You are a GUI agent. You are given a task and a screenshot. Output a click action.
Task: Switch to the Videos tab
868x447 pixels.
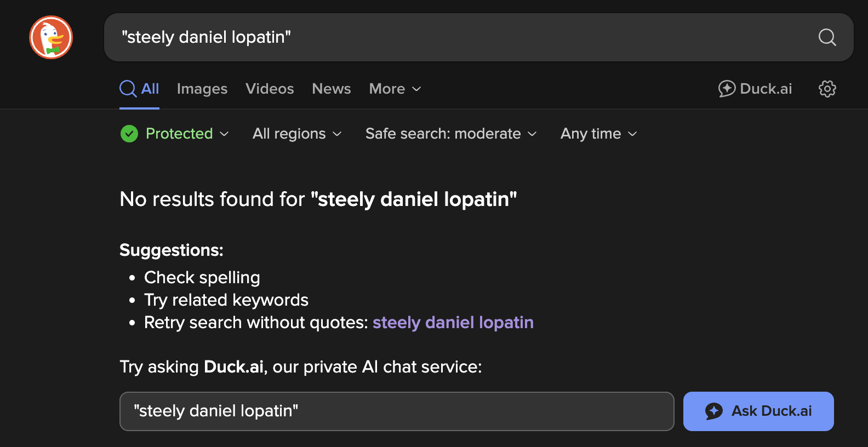click(x=270, y=89)
